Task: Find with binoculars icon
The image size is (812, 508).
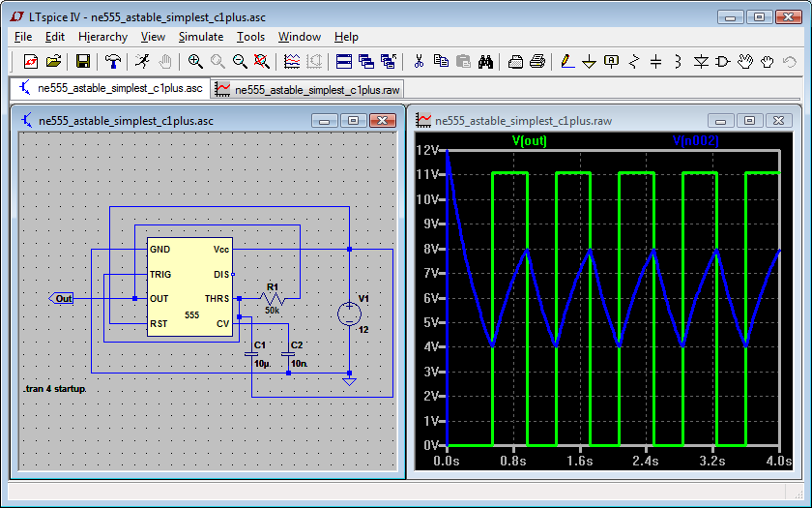Action: 485,62
